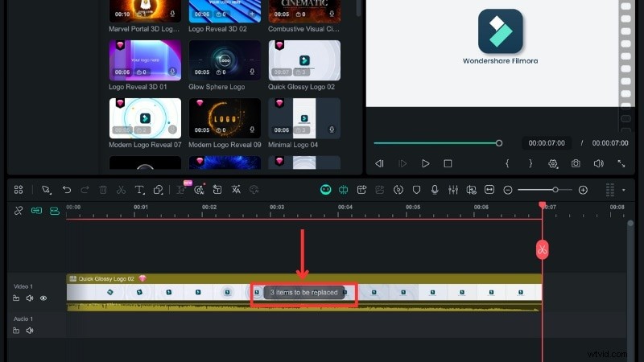Open the green AI copilot face icon

(326, 190)
